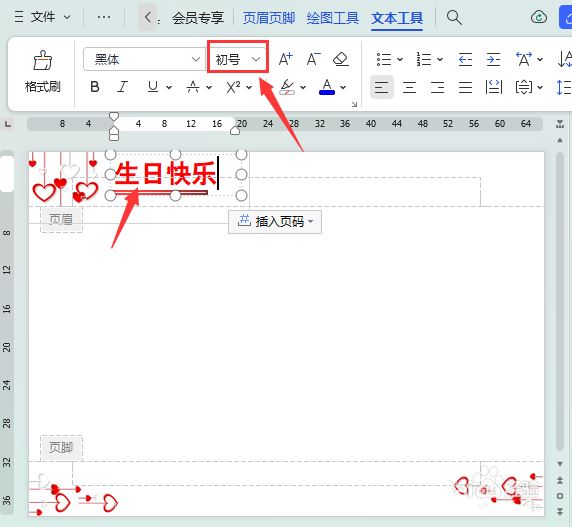Viewport: 572px width, 527px height.
Task: Go to next page with double arrow
Action: (560, 511)
